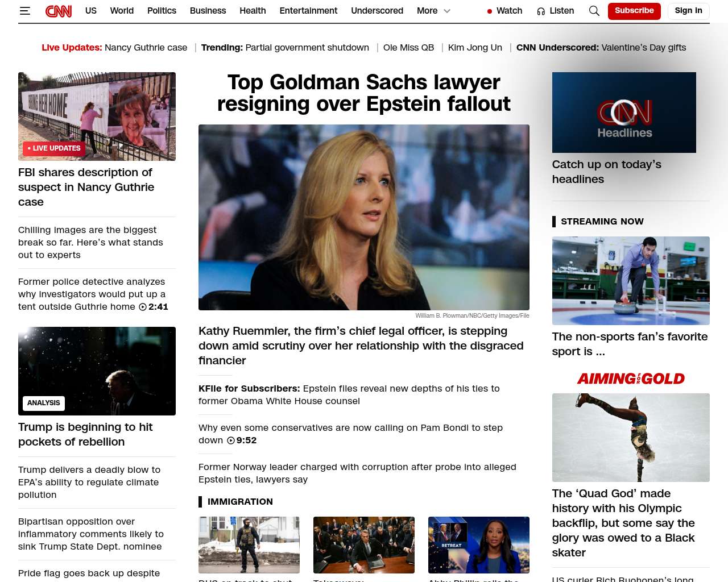This screenshot has width=728, height=582.
Task: Open the More navigation menu
Action: pyautogui.click(x=427, y=11)
